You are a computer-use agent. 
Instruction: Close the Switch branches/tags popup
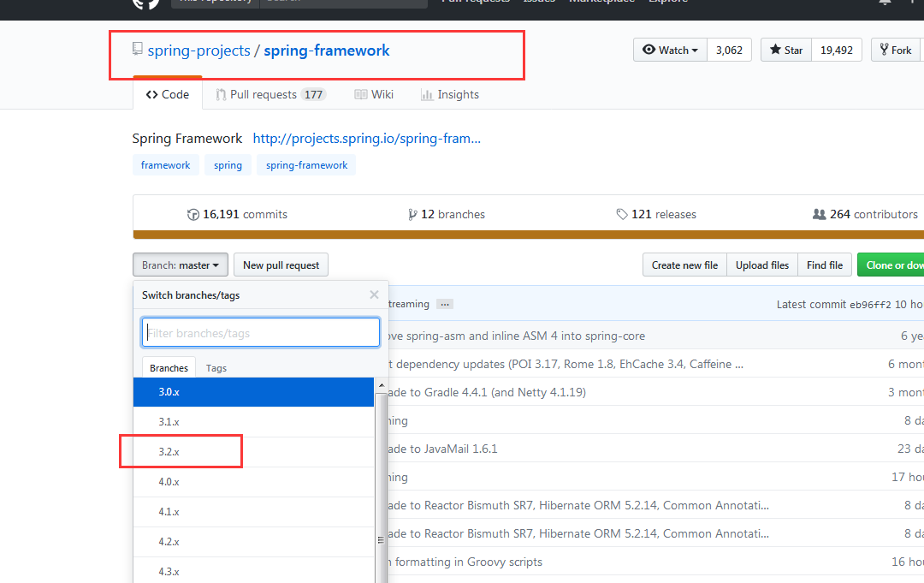[x=374, y=294]
